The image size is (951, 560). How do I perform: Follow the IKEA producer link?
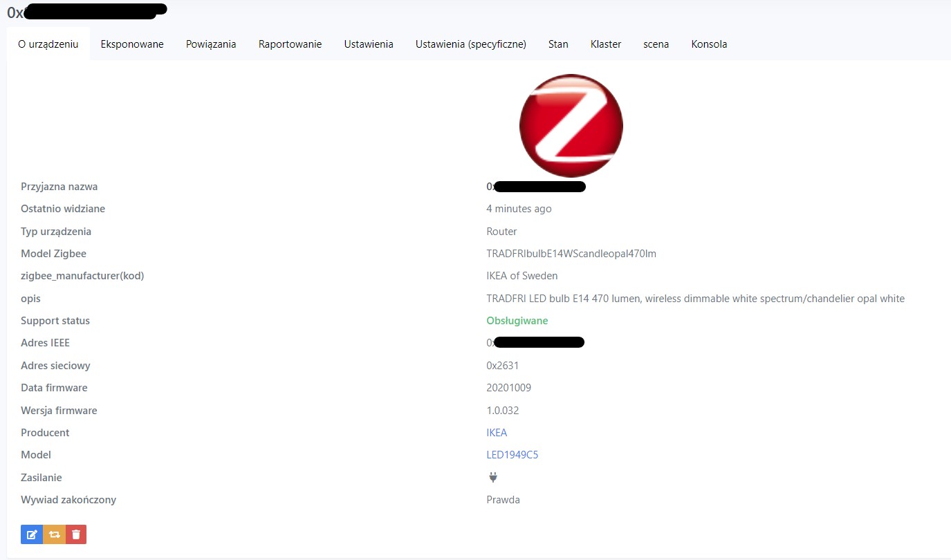tap(497, 433)
